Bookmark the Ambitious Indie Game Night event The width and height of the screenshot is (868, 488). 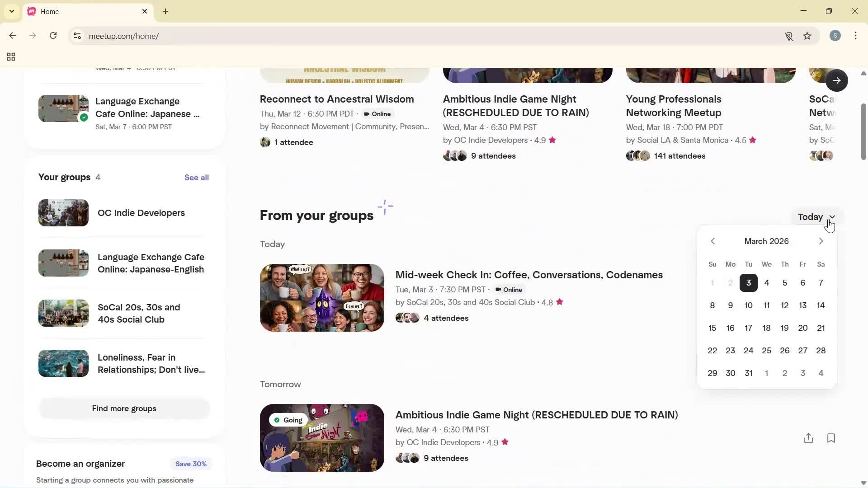click(x=831, y=438)
